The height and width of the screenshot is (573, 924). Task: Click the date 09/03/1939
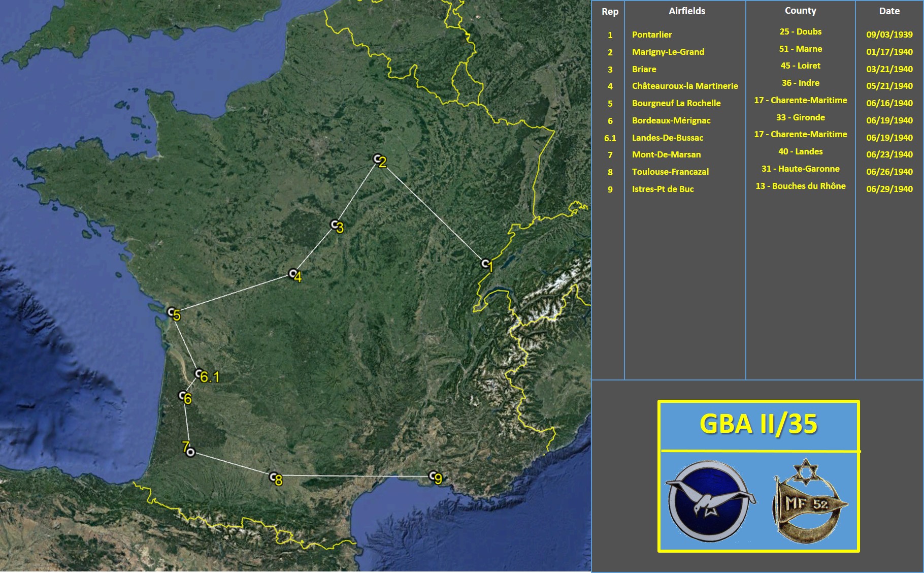[x=889, y=35]
